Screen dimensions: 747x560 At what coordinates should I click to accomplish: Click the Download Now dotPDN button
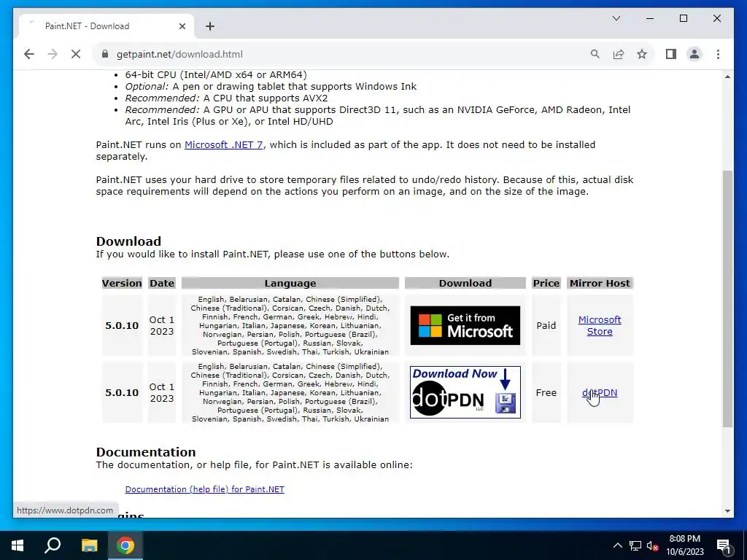point(465,392)
